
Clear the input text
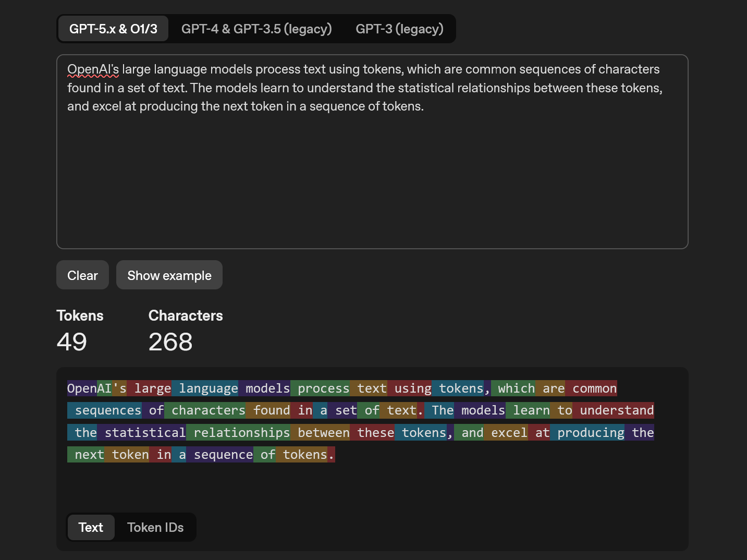click(x=82, y=275)
